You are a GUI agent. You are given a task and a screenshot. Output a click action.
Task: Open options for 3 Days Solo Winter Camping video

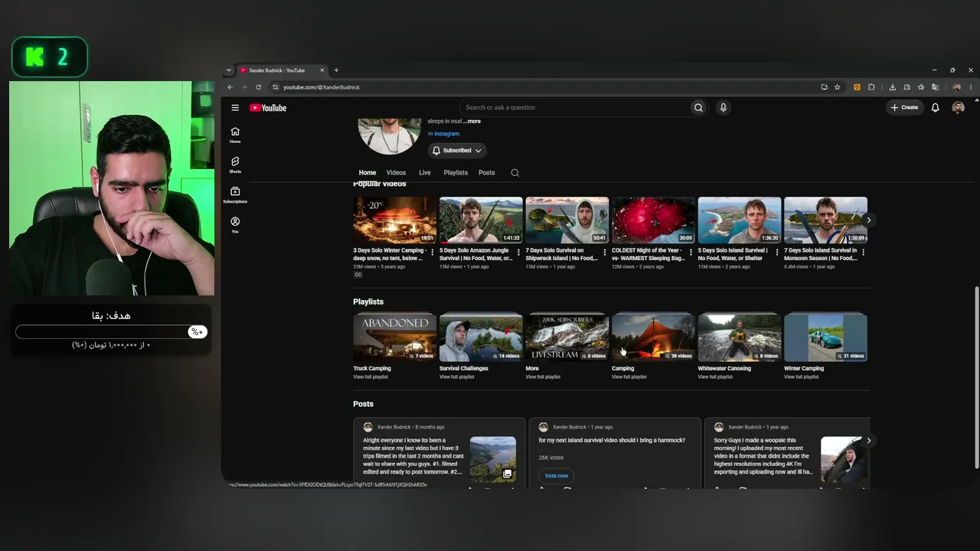pyautogui.click(x=433, y=252)
